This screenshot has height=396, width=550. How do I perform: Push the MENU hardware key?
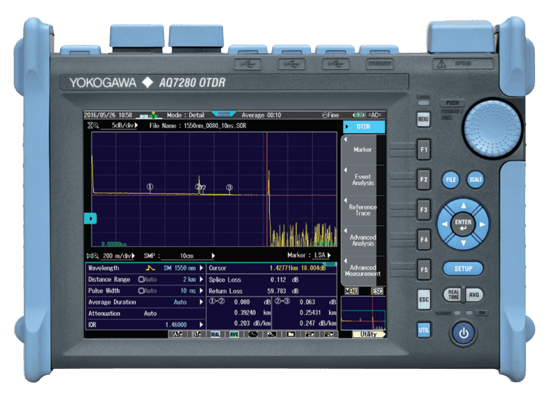(424, 119)
